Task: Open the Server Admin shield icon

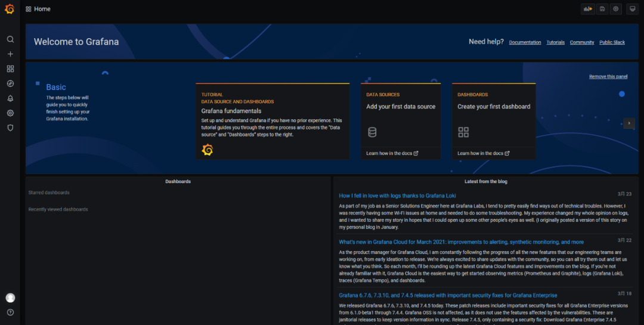Action: tap(10, 128)
